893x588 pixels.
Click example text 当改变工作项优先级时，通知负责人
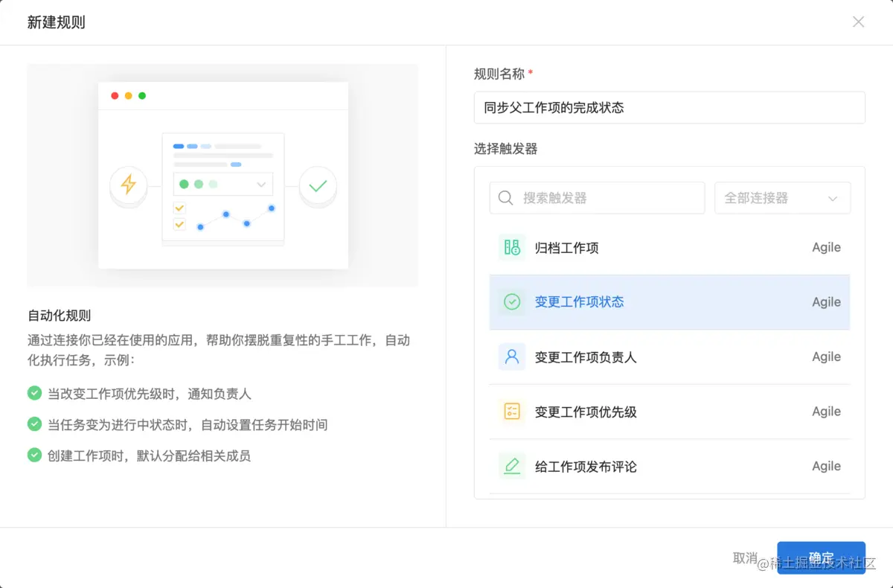(x=150, y=394)
